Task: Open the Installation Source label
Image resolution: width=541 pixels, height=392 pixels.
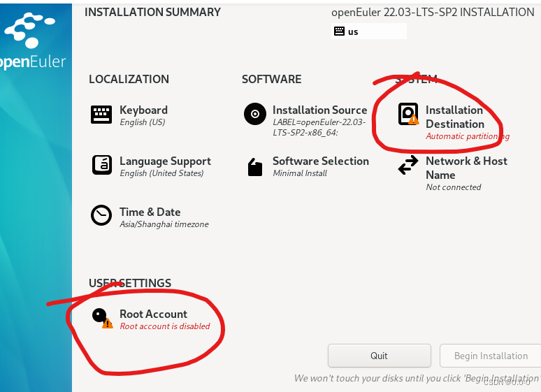Action: pyautogui.click(x=320, y=110)
